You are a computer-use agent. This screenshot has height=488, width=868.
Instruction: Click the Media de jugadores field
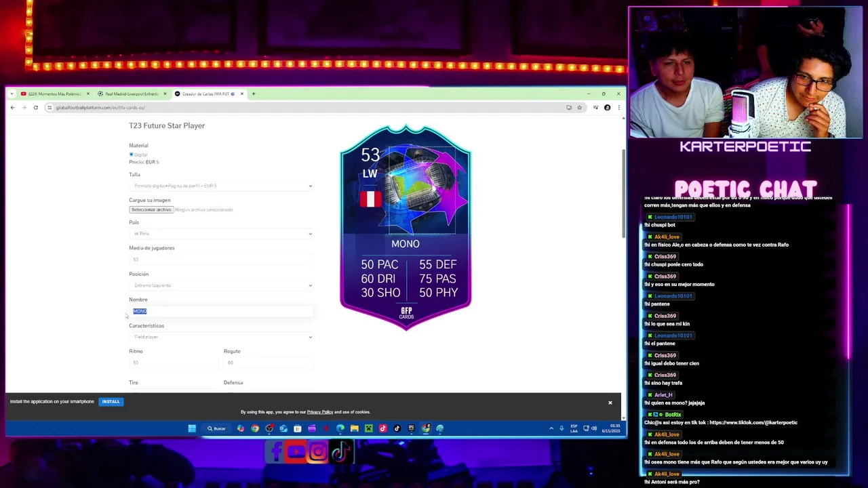[221, 260]
